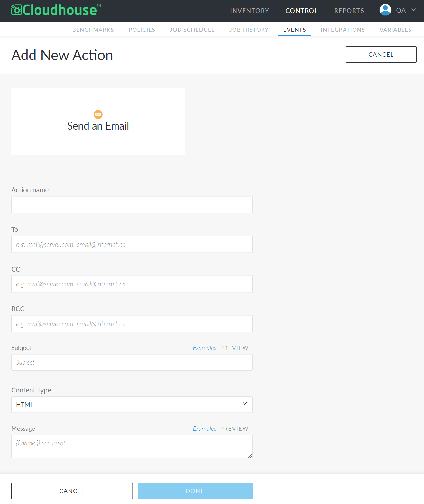Click the To email address field
The image size is (424, 504).
pyautogui.click(x=132, y=244)
